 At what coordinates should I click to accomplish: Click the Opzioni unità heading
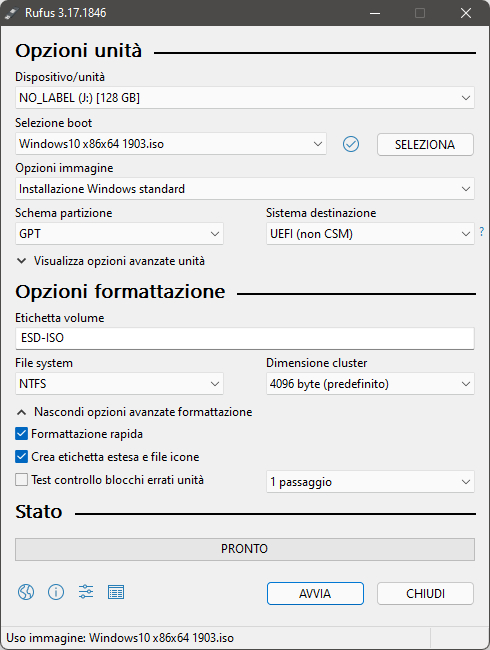point(79,51)
